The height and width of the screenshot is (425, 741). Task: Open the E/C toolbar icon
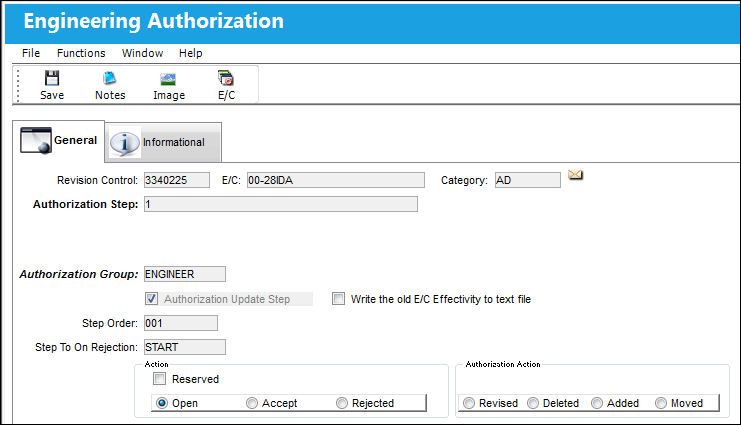226,78
